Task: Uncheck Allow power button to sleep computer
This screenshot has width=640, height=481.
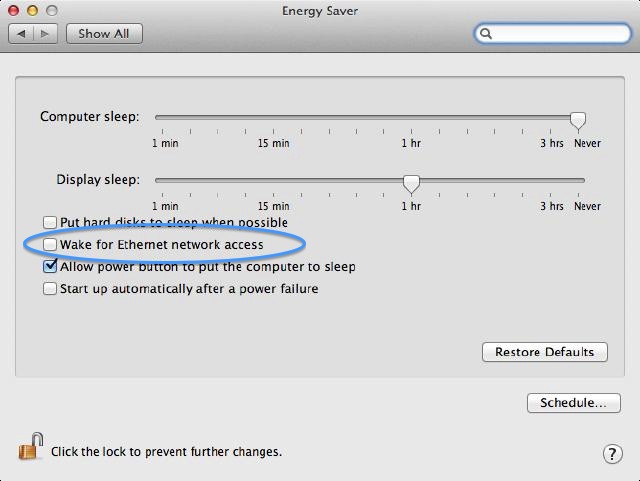Action: coord(50,267)
